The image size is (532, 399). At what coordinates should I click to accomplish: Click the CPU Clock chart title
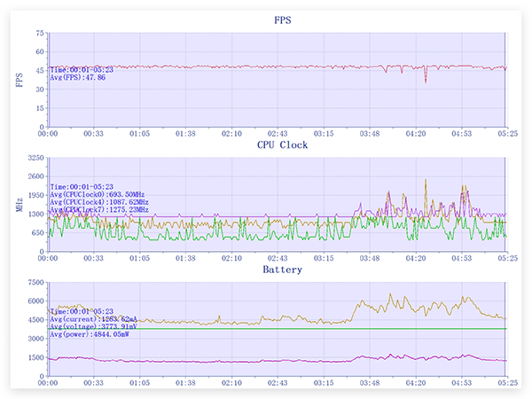coord(277,144)
